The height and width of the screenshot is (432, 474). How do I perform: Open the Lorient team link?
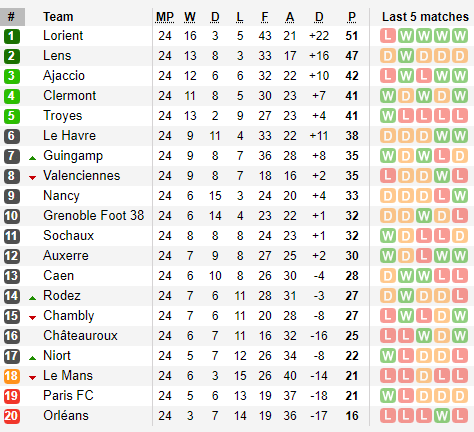[63, 36]
